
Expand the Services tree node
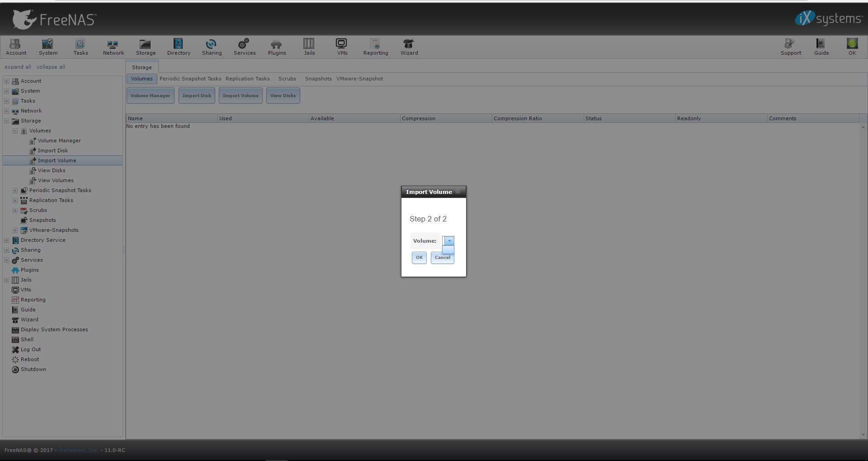(x=6, y=260)
